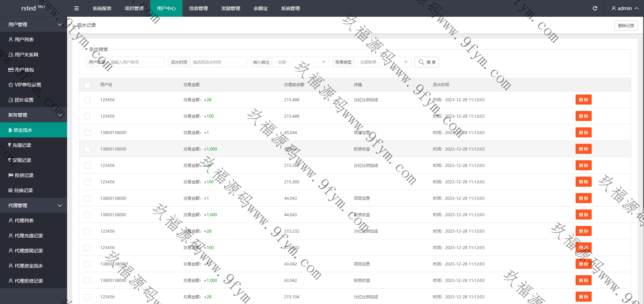Image resolution: width=644 pixels, height=304 pixels.
Task: Click the 兑换记录 list icon
Action: point(10,190)
